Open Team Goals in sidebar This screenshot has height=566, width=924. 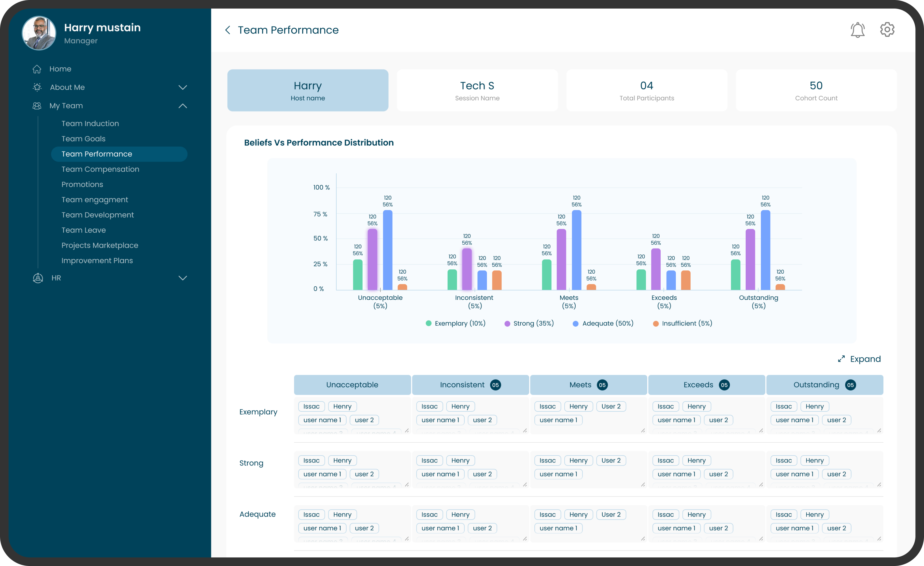83,139
